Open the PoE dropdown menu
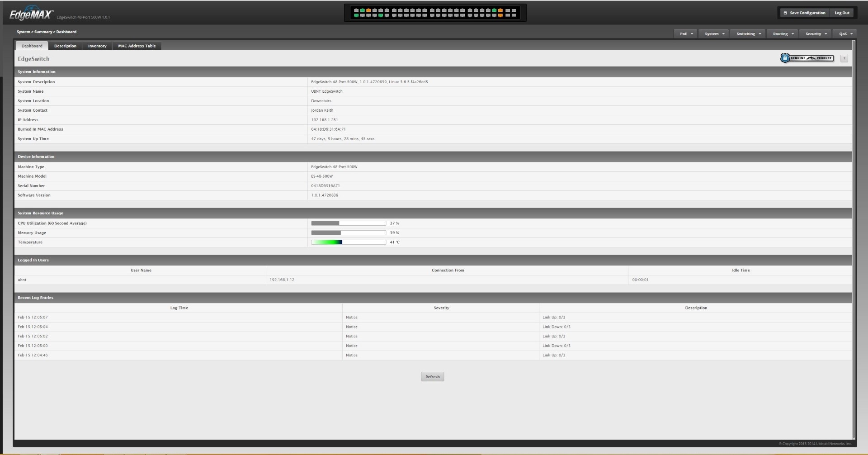The width and height of the screenshot is (868, 455). 685,34
